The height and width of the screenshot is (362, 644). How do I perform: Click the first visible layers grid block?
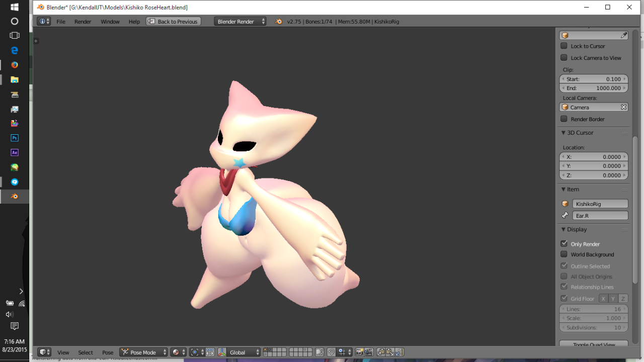[275, 352]
